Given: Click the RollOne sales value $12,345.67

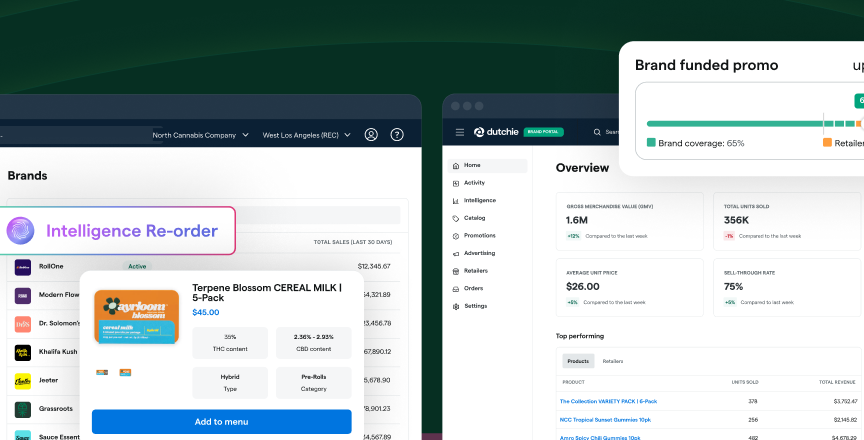Looking at the screenshot, I should [x=374, y=267].
